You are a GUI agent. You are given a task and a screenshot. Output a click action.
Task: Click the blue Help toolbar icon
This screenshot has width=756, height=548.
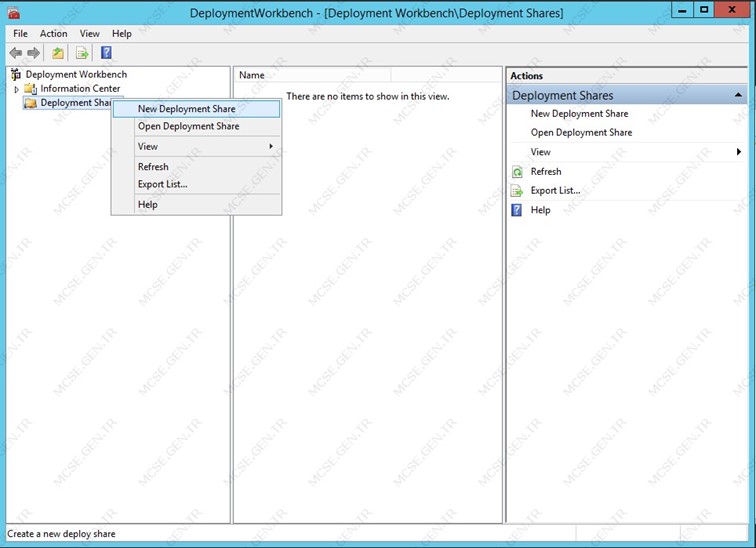tap(106, 53)
